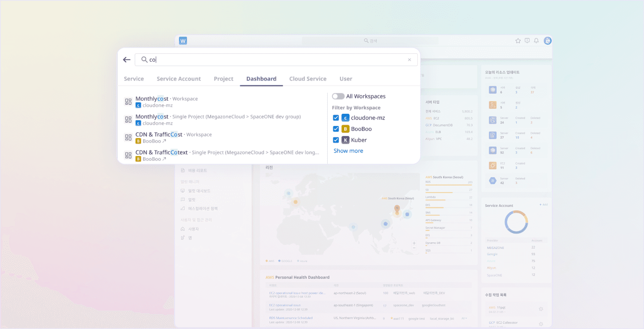Uncheck the BooBoo workspace checkbox

[336, 129]
